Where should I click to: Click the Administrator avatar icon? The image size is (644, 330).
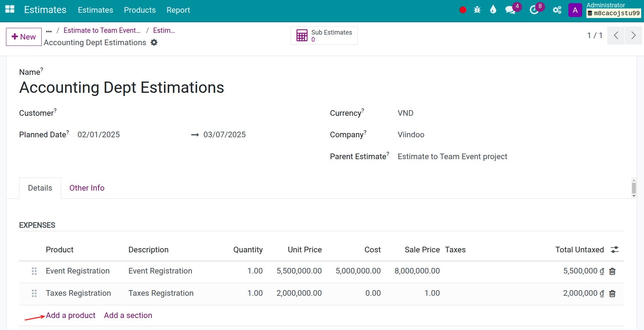(575, 10)
